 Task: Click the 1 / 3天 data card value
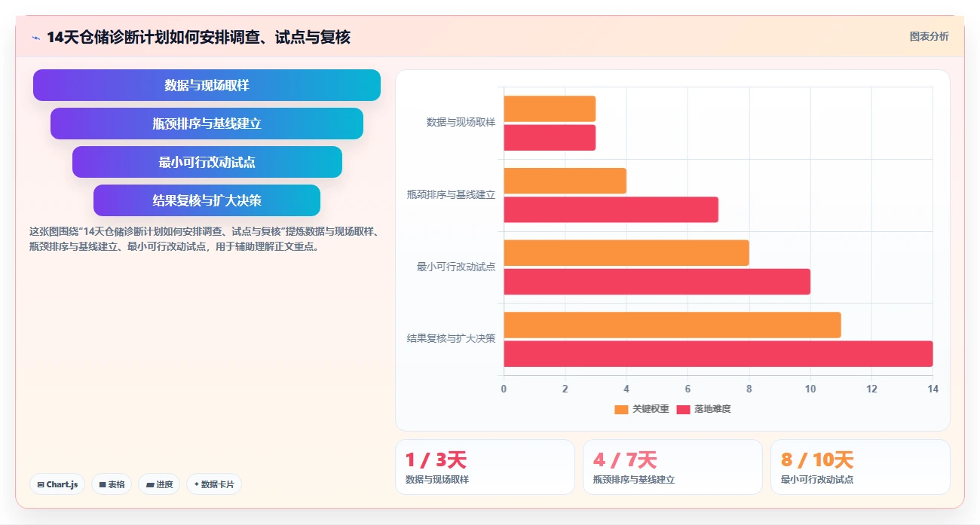coord(436,459)
